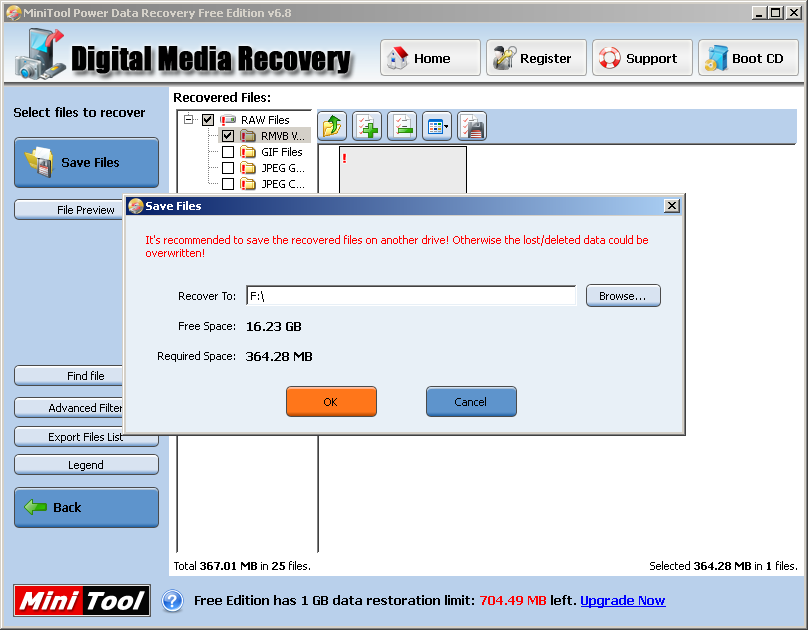The height and width of the screenshot is (630, 808).
Task: Check the JPEG C... checkbox
Action: (228, 184)
